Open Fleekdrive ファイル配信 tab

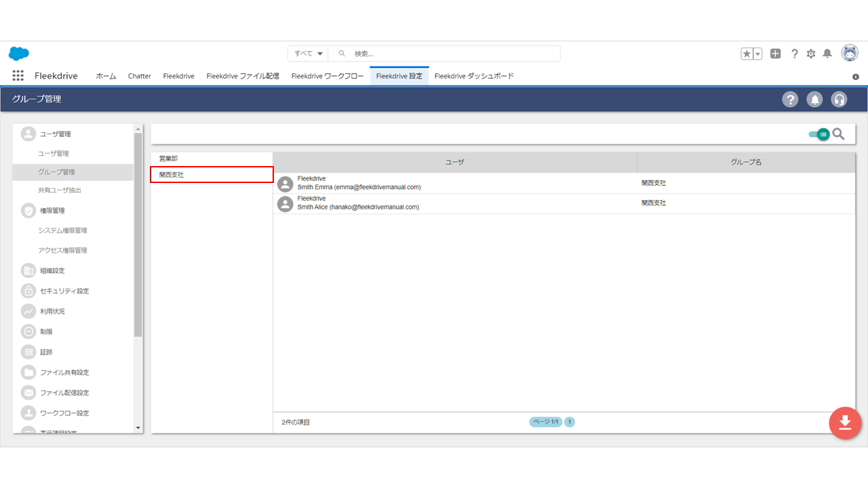(243, 76)
